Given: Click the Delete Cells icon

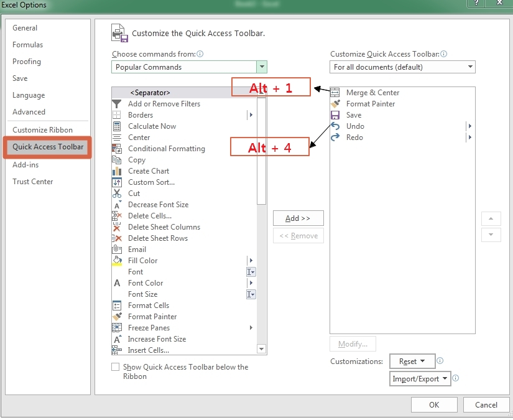Looking at the screenshot, I should tap(116, 216).
